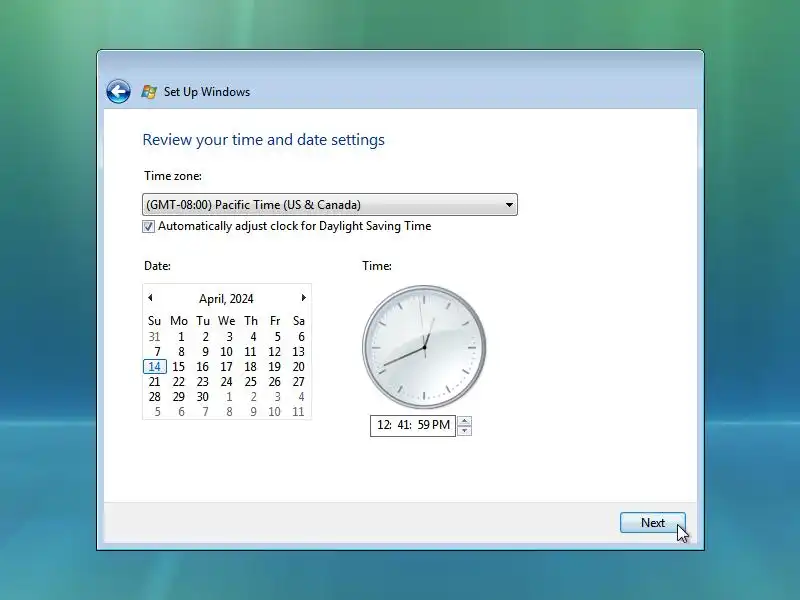Click the analog clock face
This screenshot has width=800, height=600.
(x=424, y=347)
